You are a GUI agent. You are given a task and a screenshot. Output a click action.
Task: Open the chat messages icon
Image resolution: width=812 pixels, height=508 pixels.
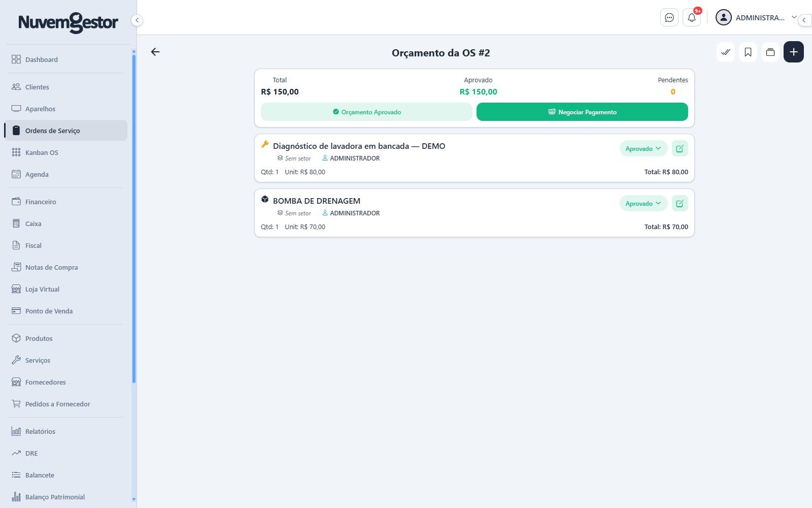(x=669, y=18)
